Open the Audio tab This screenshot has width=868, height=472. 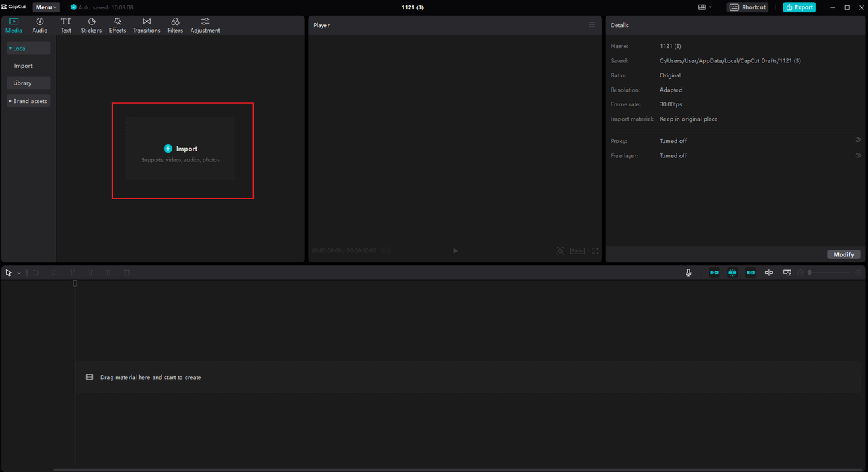point(40,25)
